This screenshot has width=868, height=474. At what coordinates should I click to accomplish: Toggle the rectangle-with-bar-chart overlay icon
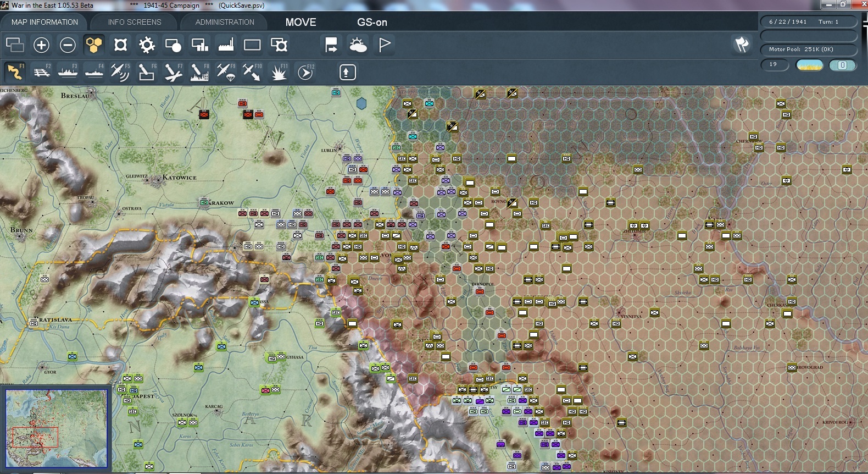pyautogui.click(x=199, y=45)
